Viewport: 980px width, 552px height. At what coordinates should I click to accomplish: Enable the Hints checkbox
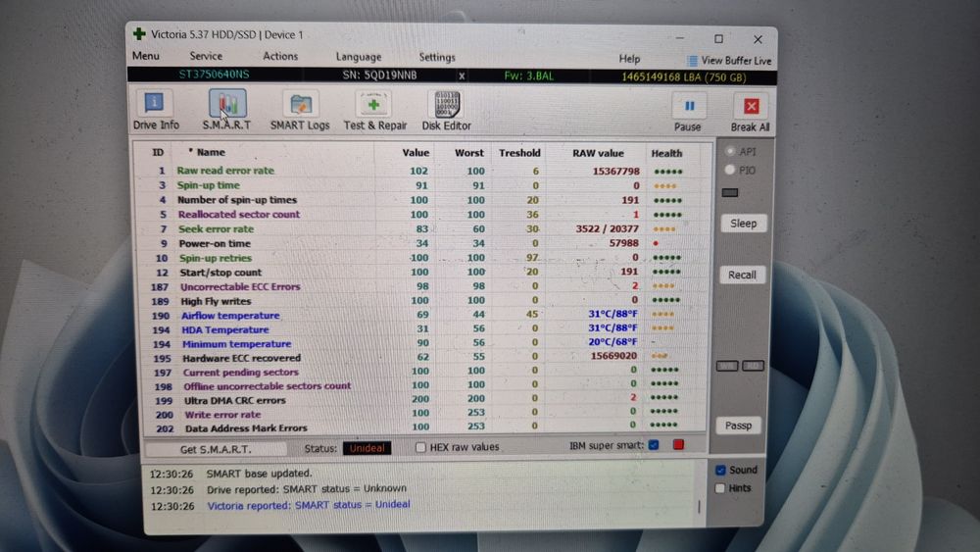(x=720, y=488)
